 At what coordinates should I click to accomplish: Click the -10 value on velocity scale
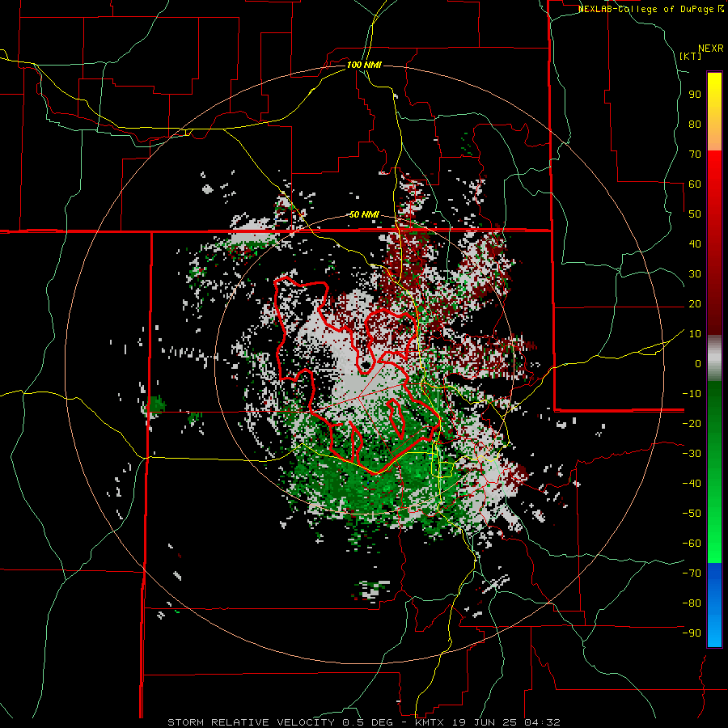pos(692,394)
